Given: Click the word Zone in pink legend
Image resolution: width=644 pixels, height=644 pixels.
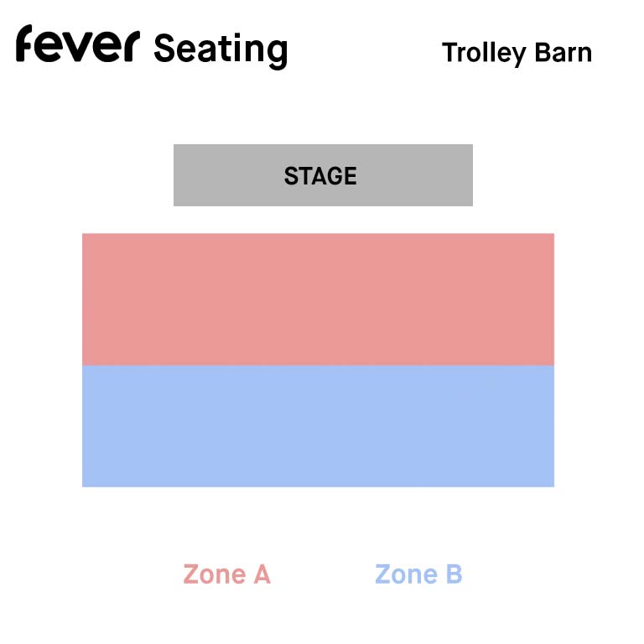Looking at the screenshot, I should pos(215,574).
